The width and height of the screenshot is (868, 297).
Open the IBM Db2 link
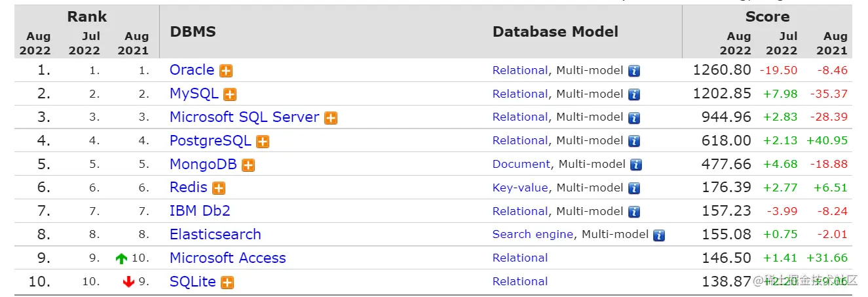point(200,210)
